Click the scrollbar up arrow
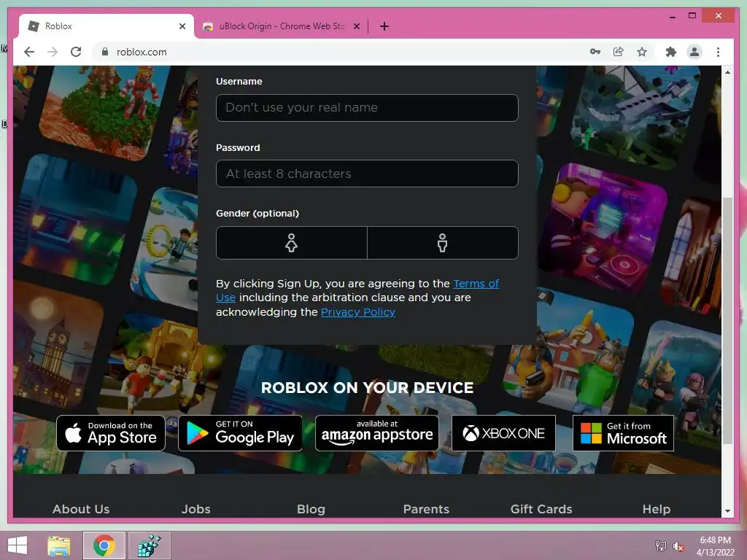This screenshot has height=560, width=747. tap(727, 72)
